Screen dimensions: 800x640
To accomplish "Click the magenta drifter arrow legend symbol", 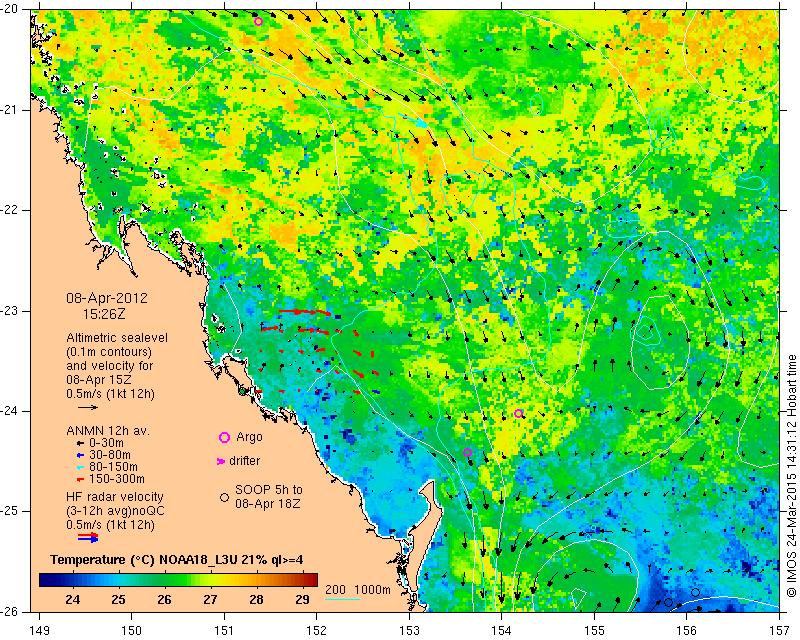I will pyautogui.click(x=220, y=461).
